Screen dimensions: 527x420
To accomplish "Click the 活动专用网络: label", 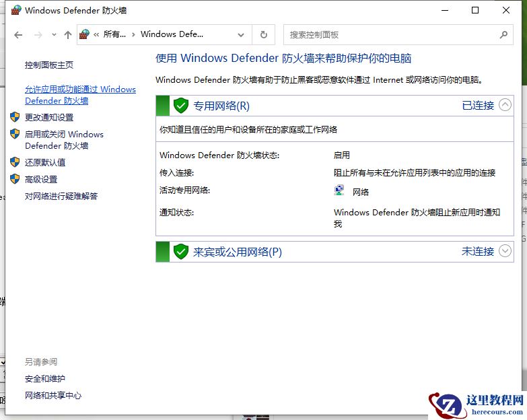I will click(x=184, y=190).
